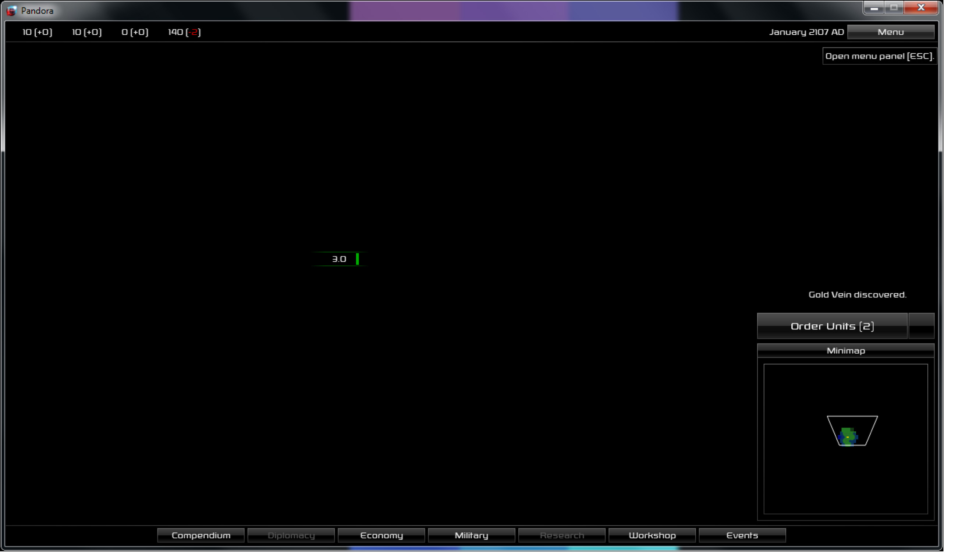Open the Workshop panel
The height and width of the screenshot is (560, 969).
point(653,535)
